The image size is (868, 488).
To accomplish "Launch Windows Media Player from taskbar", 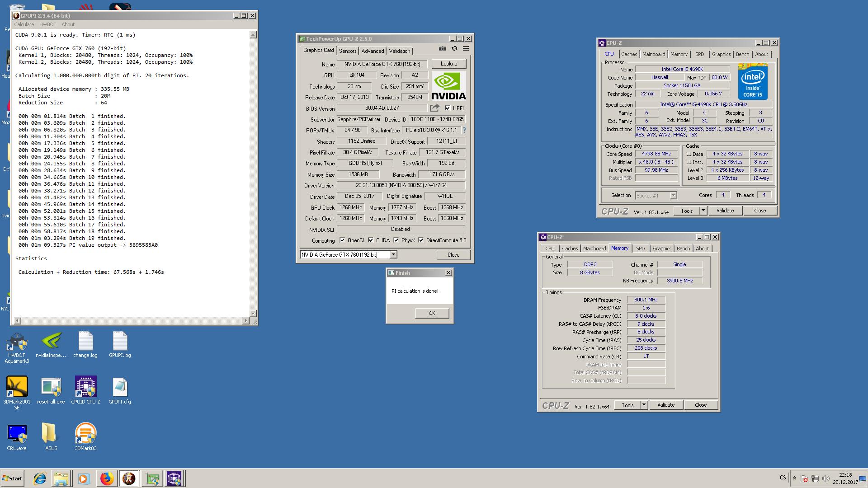I will tap(83, 479).
